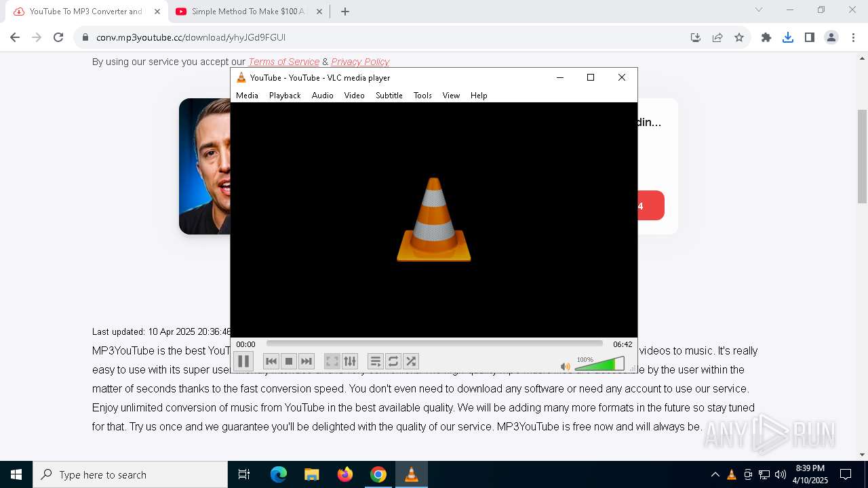Click the video thumbnail on webpage
This screenshot has height=488, width=868.
[204, 166]
